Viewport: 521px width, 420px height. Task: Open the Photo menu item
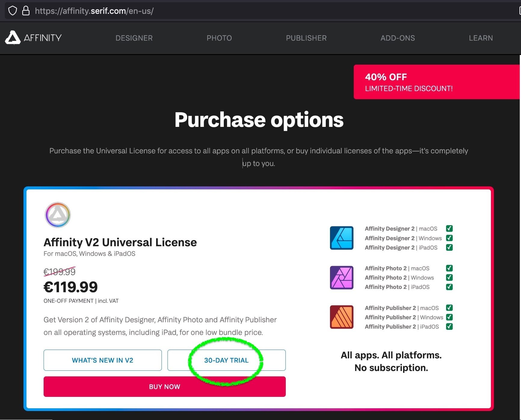[219, 38]
